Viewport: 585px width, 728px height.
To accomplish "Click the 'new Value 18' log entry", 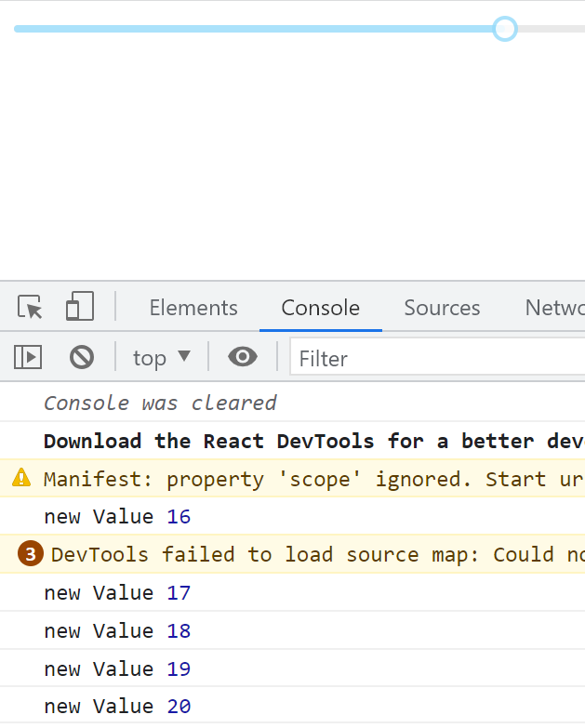I will [292, 630].
